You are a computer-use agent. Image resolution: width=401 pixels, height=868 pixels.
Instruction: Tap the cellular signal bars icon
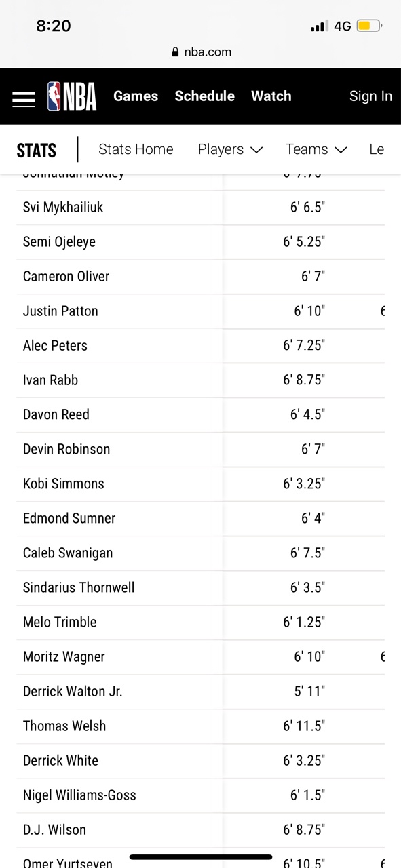point(319,26)
